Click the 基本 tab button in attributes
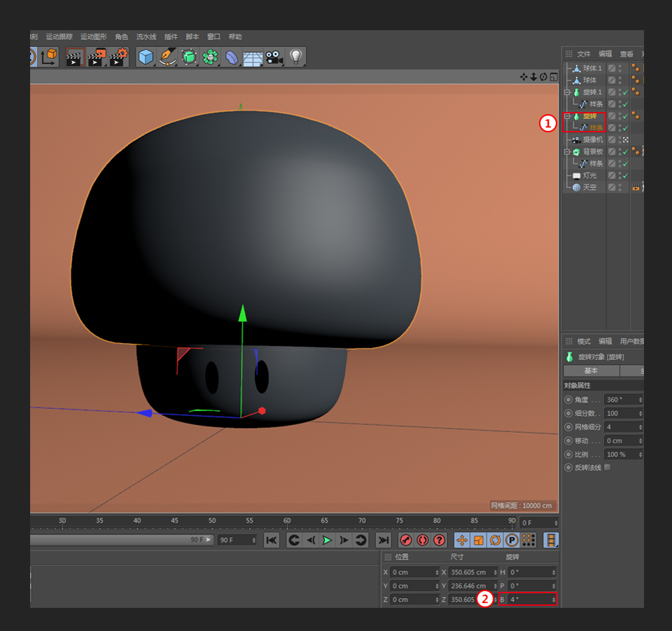672x631 pixels. click(x=591, y=370)
